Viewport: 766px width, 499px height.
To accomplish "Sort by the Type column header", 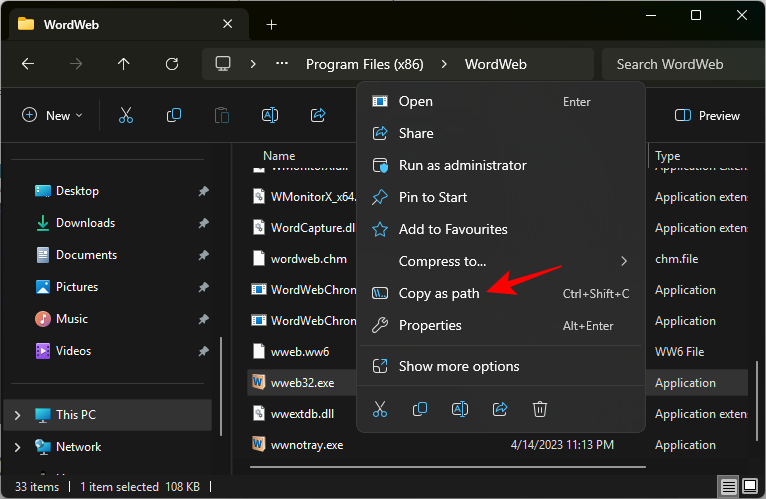I will (x=667, y=156).
